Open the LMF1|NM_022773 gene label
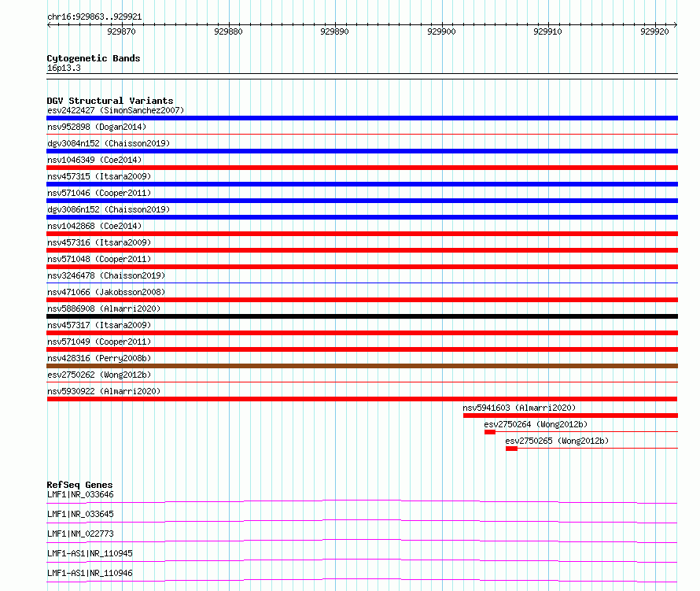Image resolution: width=700 pixels, height=591 pixels. click(80, 534)
